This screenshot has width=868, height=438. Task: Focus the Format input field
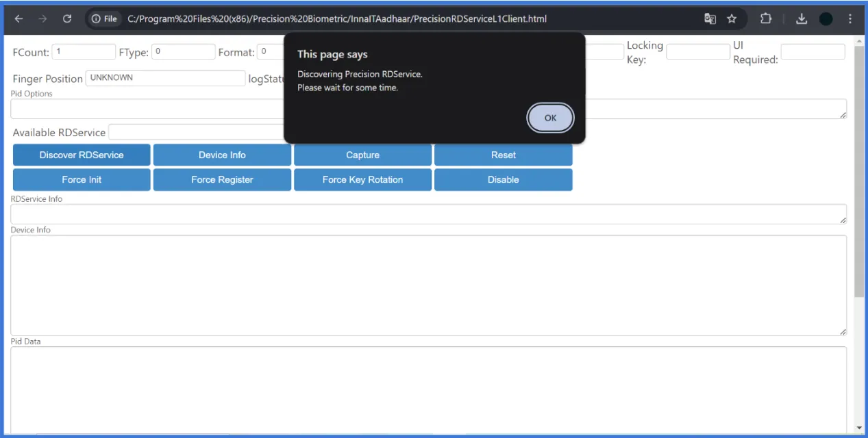click(271, 51)
